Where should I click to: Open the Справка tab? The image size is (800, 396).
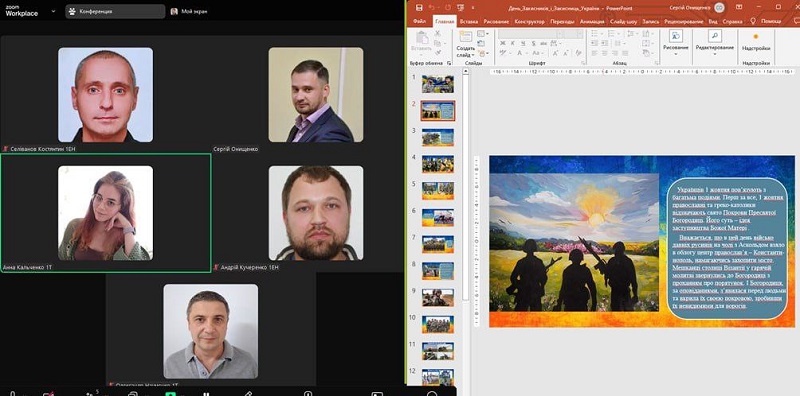pos(733,21)
